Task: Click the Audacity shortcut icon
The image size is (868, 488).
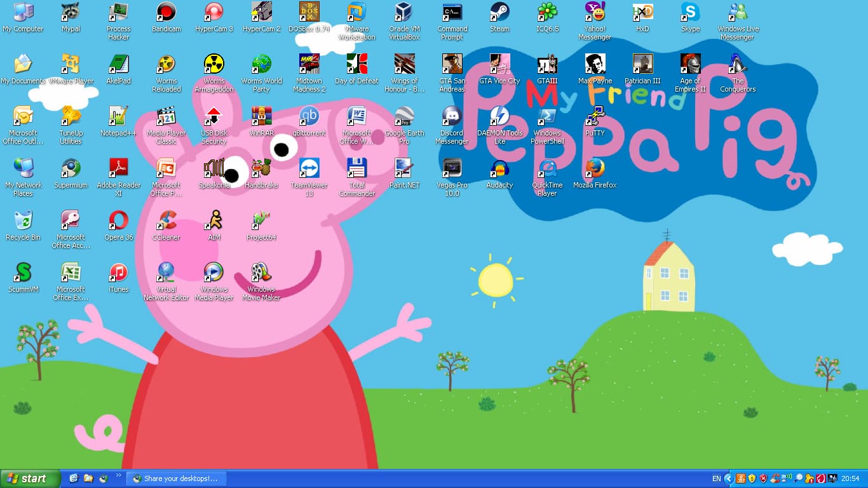Action: coord(499,168)
